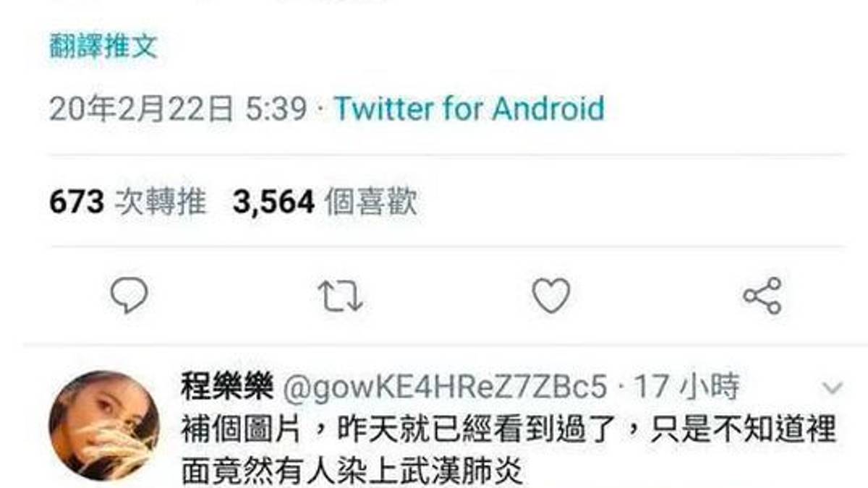868x488 pixels.
Task: Open the share icon for this tweet
Action: coord(762,295)
